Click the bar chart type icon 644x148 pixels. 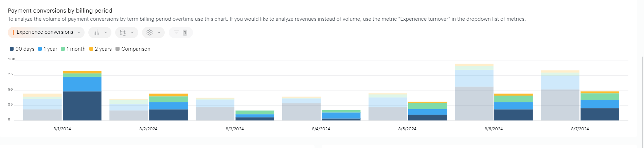[x=96, y=33]
